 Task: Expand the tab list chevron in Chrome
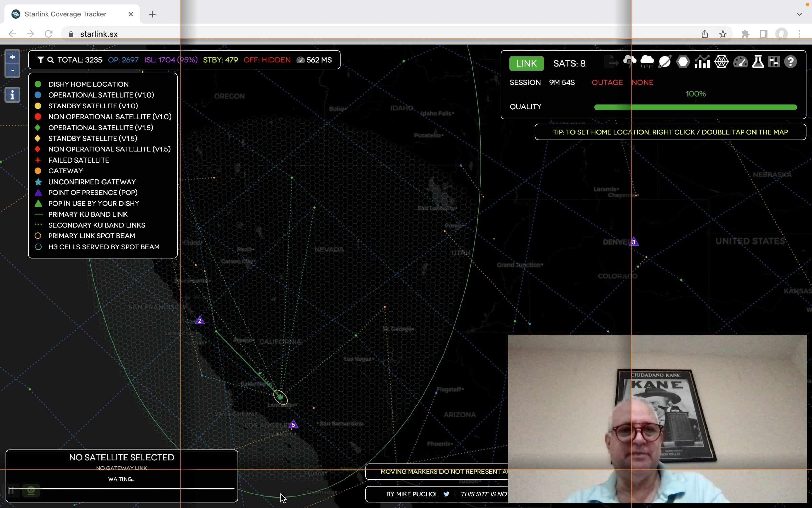[x=799, y=14]
